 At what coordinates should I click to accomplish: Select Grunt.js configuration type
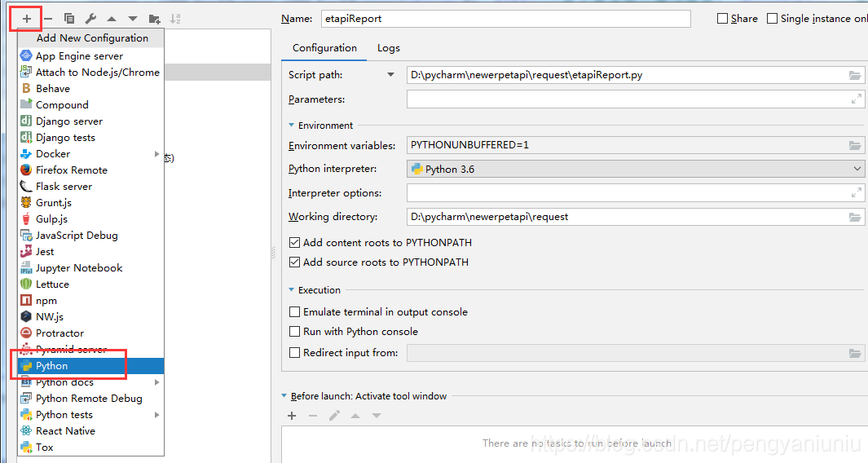tap(90, 203)
